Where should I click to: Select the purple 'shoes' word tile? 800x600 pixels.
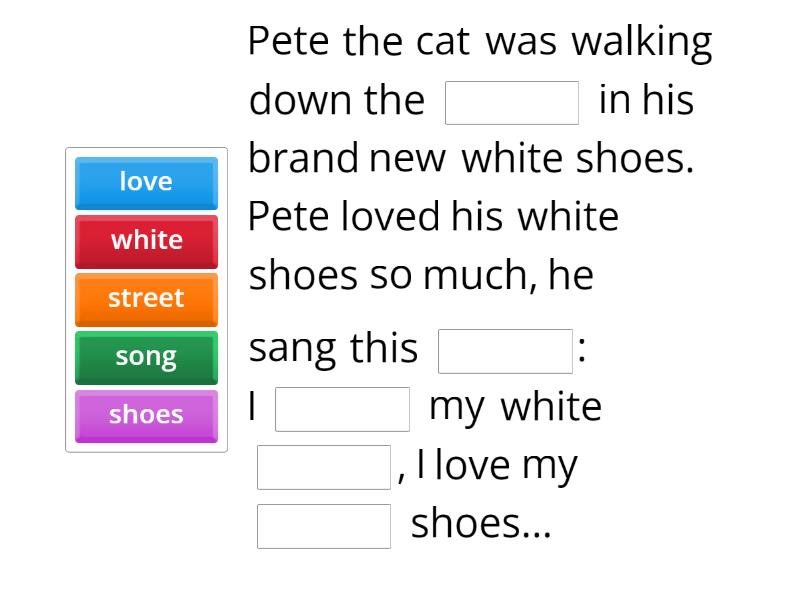(x=146, y=415)
